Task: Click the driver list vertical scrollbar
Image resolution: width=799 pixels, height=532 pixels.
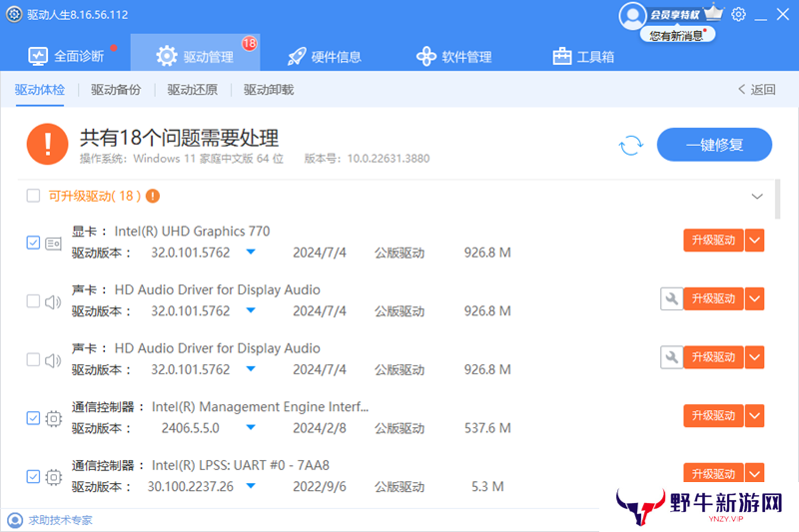Action: pos(778,199)
